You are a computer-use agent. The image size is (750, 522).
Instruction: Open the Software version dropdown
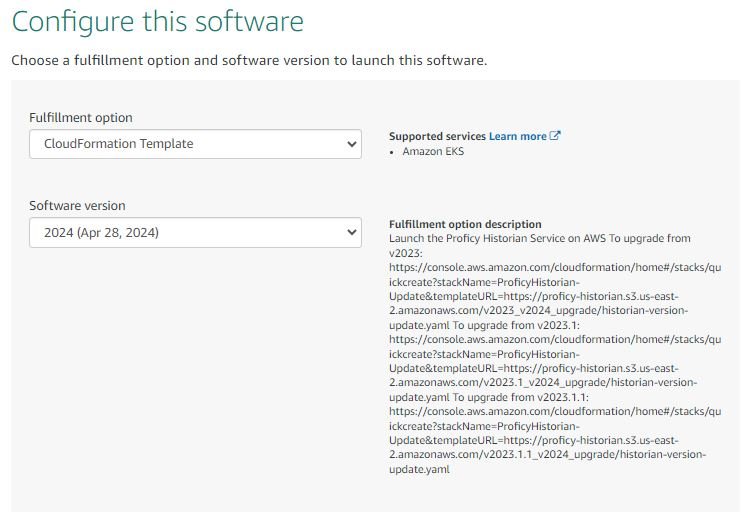pyautogui.click(x=195, y=233)
